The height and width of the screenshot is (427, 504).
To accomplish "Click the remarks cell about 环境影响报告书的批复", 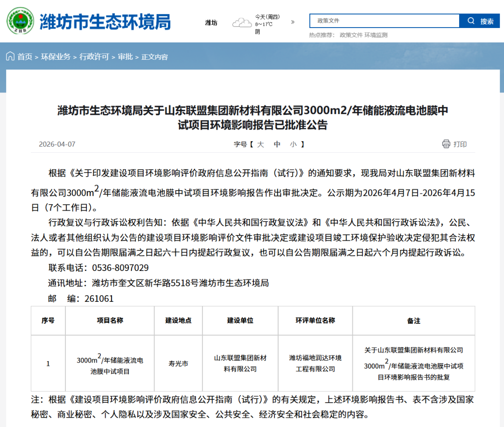I will (x=413, y=363).
